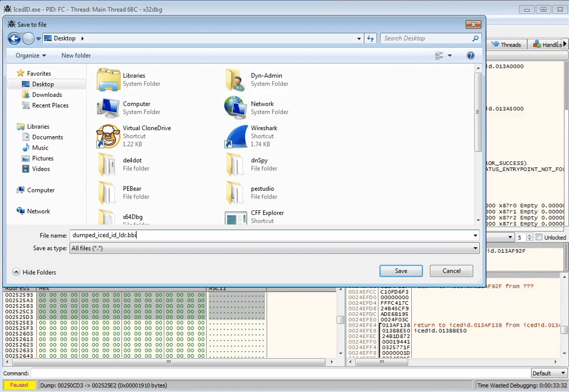Viewport: 569px width, 392px height.
Task: Click the Save button
Action: (401, 271)
